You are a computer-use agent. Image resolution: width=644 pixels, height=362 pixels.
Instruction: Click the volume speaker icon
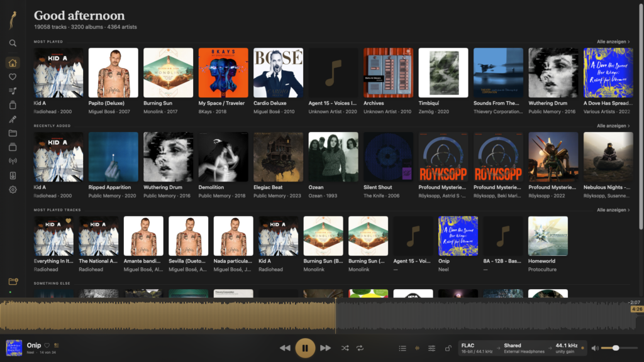595,348
